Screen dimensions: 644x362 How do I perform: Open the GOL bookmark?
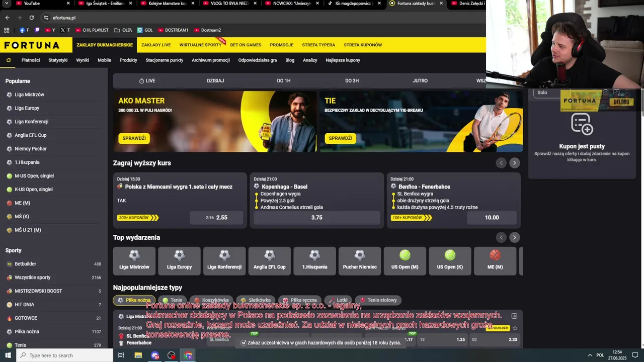145,30
